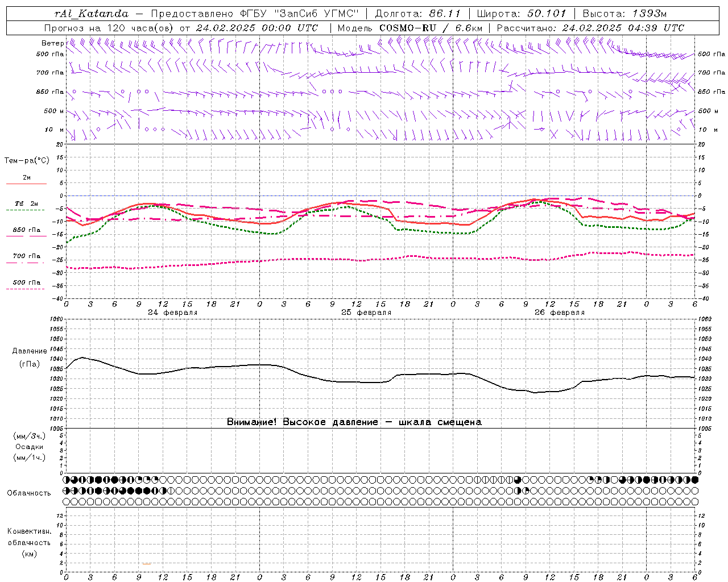This screenshot has height=582, width=728.
Task: Click the date label 26 февраля
Action: point(560,313)
